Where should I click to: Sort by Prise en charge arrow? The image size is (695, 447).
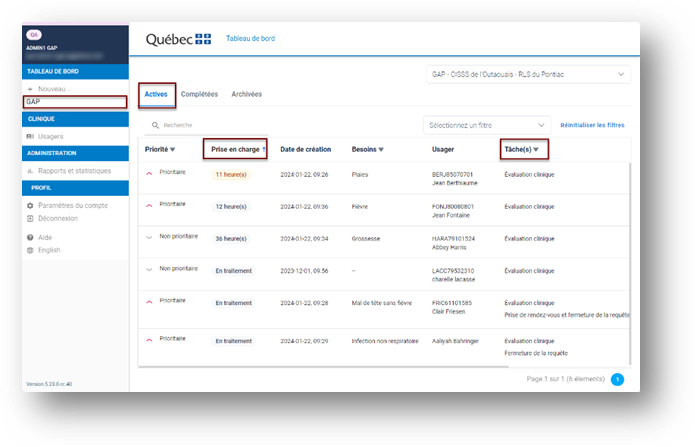(x=264, y=149)
